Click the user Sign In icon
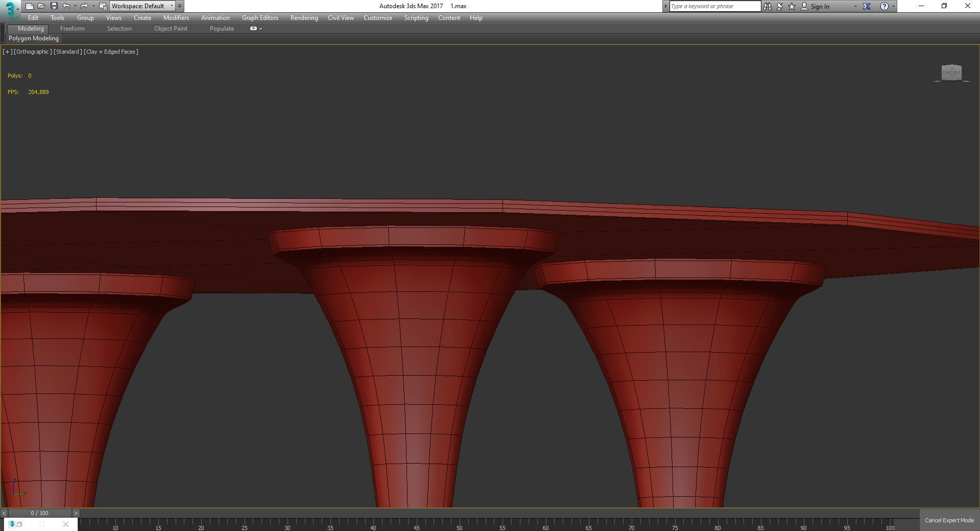The image size is (980, 531). pyautogui.click(x=804, y=6)
